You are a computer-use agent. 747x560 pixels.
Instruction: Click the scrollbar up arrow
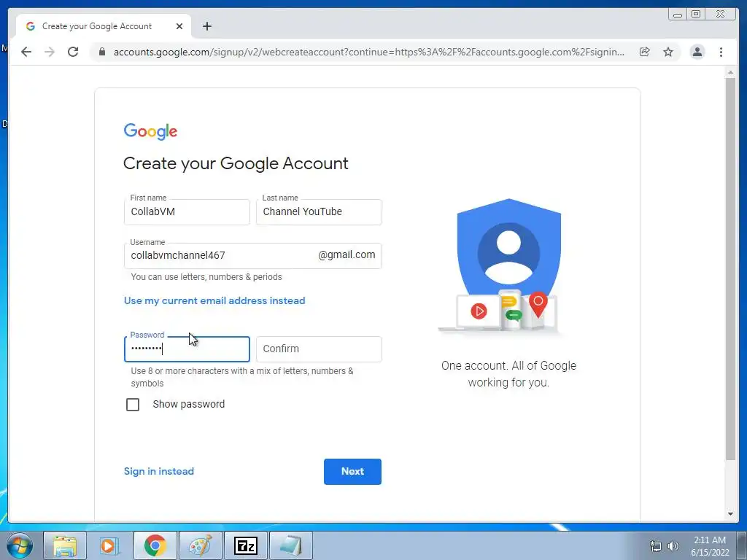[730, 72]
